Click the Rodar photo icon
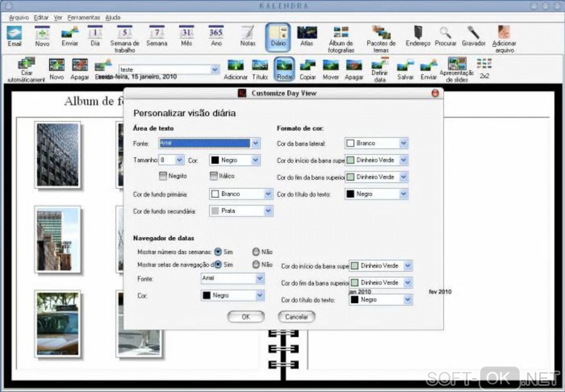The height and width of the screenshot is (392, 565). point(285,69)
